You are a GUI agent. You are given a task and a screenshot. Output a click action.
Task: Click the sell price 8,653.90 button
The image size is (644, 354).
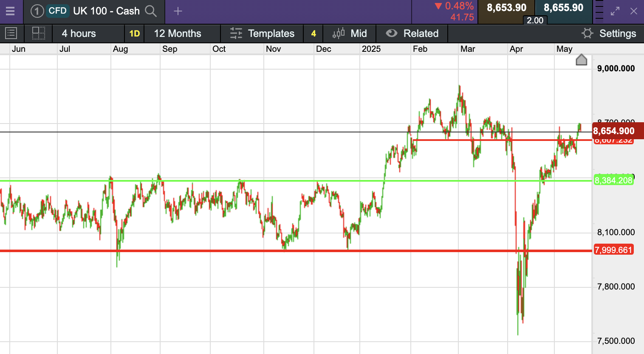pyautogui.click(x=506, y=8)
